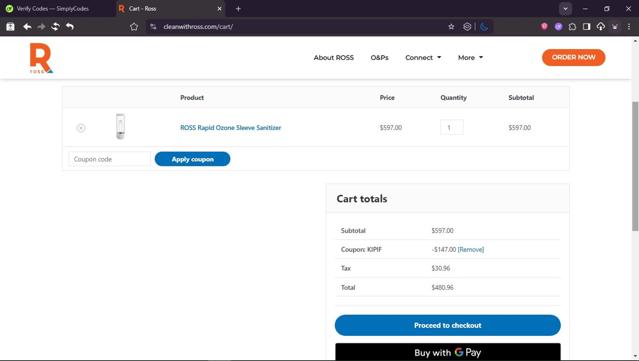Expand the Connect menu
Image resolution: width=639 pixels, height=361 pixels.
(x=423, y=57)
